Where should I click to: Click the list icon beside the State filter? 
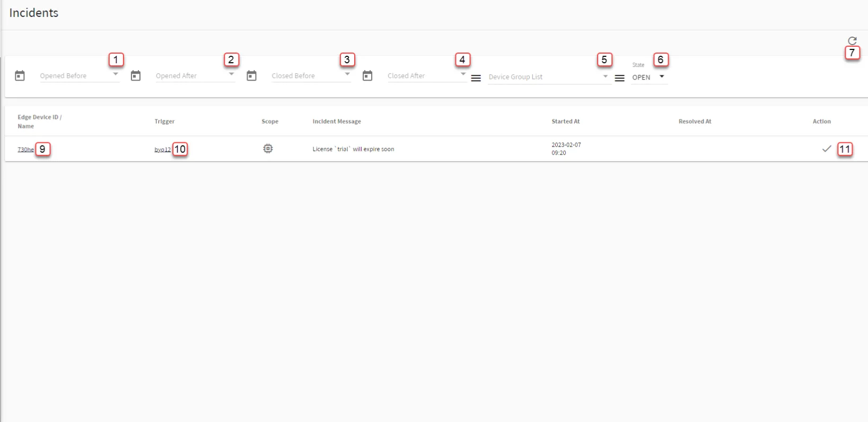(619, 78)
